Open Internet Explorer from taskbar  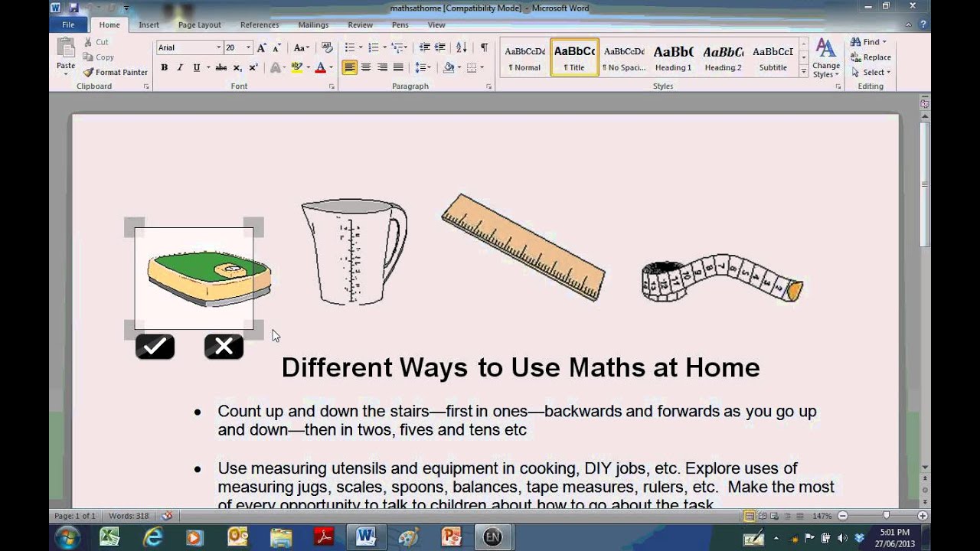coord(152,537)
